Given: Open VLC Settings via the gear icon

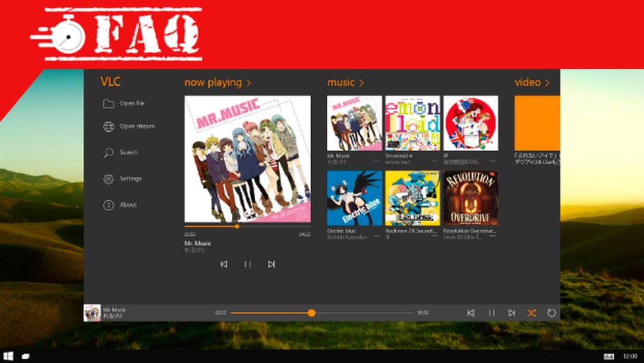Looking at the screenshot, I should (x=110, y=179).
